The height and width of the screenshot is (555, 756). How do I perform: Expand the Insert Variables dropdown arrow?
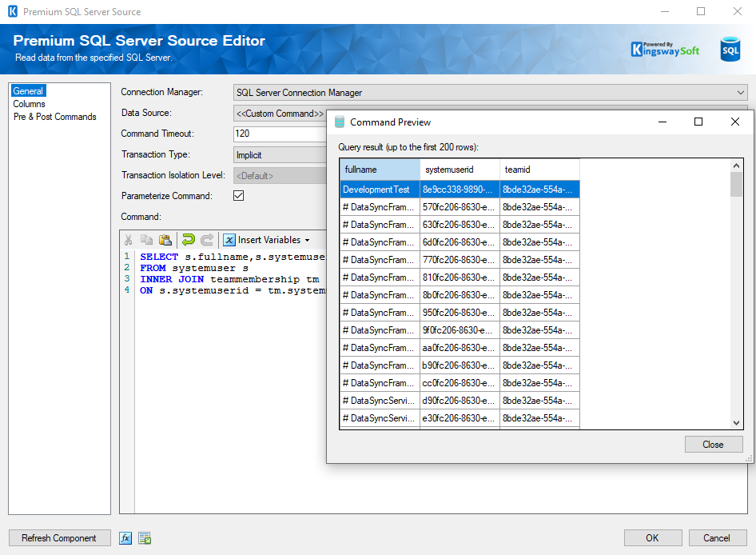[x=307, y=239]
